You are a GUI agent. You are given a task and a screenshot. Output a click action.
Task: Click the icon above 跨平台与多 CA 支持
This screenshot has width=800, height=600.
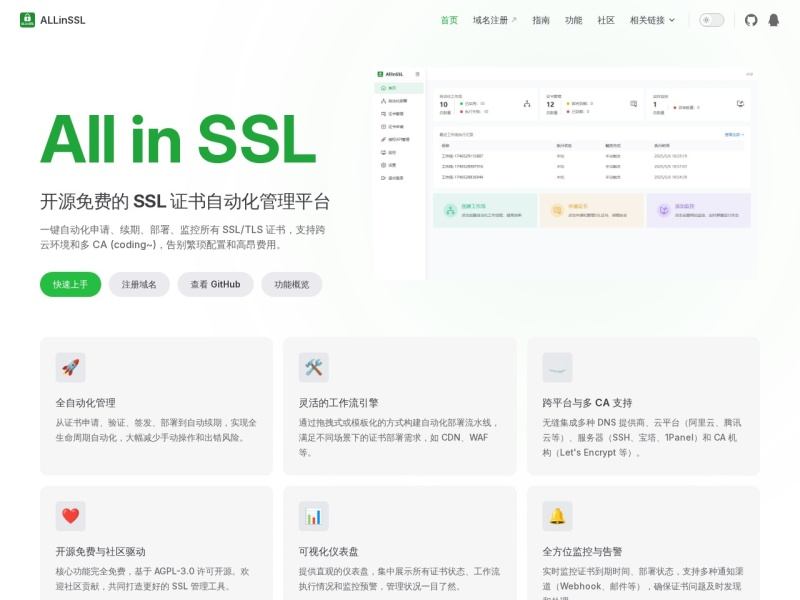(557, 367)
